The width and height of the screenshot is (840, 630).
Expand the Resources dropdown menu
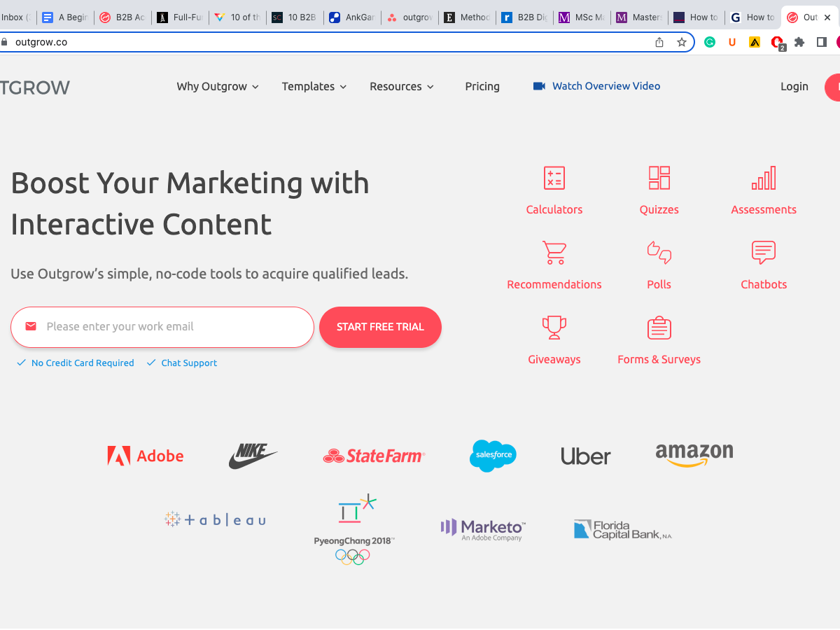pos(402,87)
